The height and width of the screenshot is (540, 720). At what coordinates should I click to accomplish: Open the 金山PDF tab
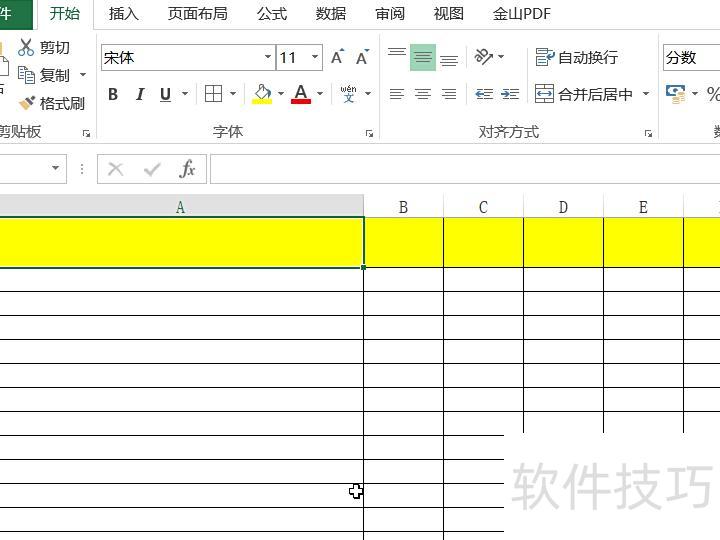coord(522,14)
